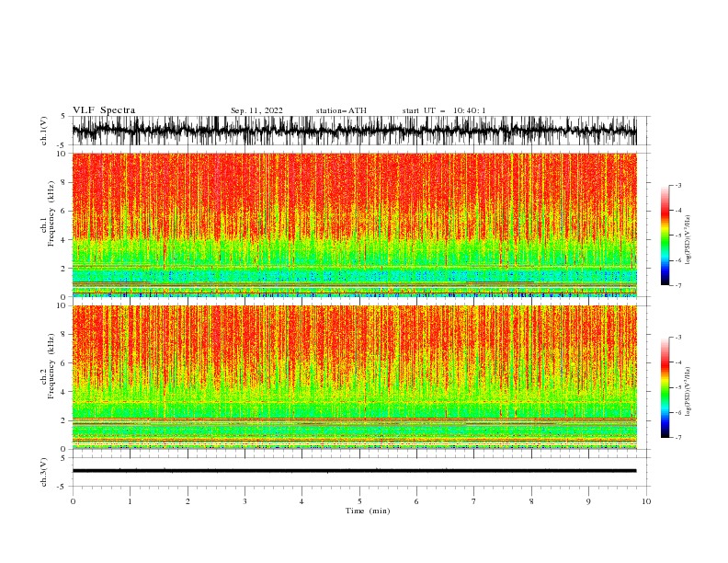This screenshot has height=563, width=728.
Task: Click the ch.2 frequency tick label "6"
Action: (63, 363)
